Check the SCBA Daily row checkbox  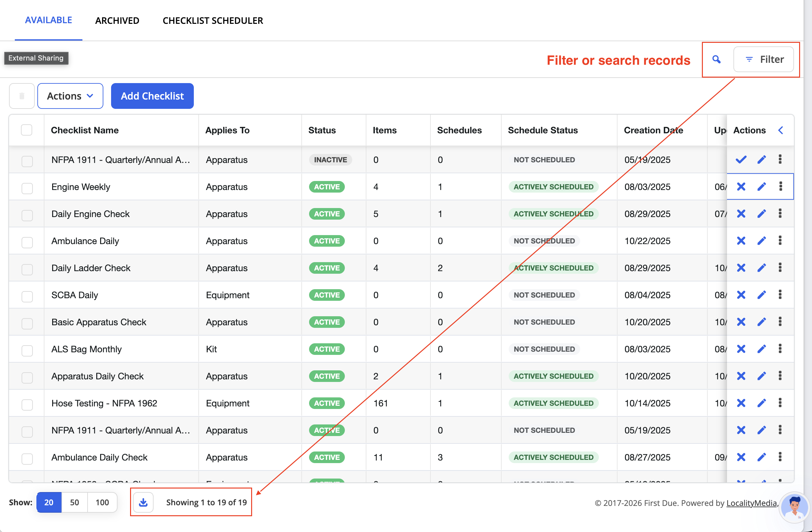[27, 296]
